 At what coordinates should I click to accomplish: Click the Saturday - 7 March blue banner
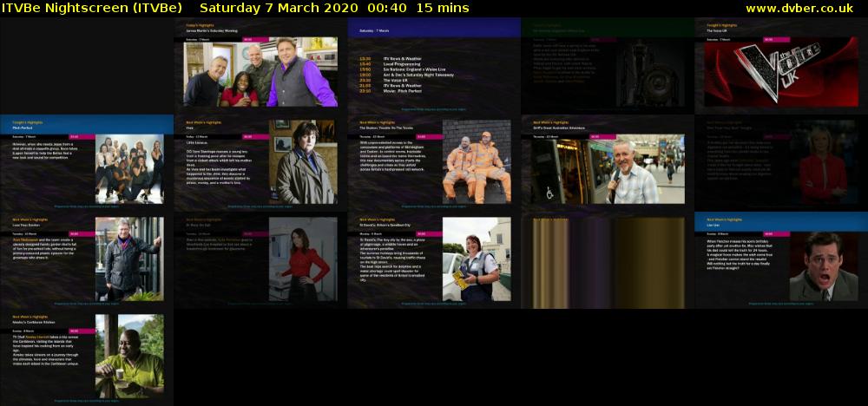(x=434, y=28)
